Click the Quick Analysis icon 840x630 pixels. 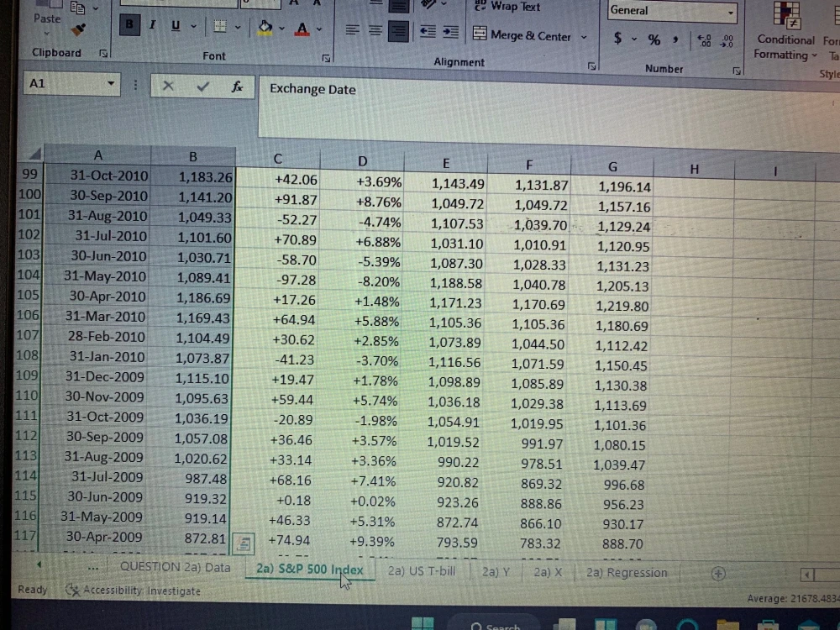pyautogui.click(x=244, y=543)
